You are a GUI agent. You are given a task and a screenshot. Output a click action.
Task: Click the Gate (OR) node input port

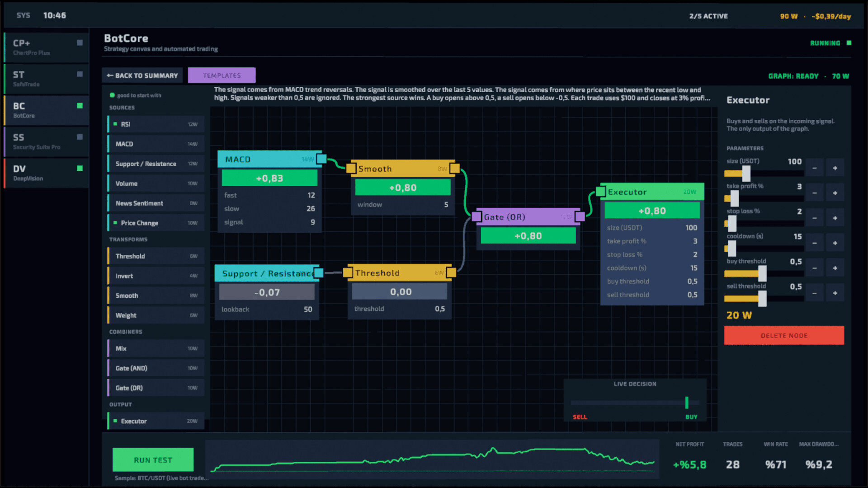click(476, 217)
